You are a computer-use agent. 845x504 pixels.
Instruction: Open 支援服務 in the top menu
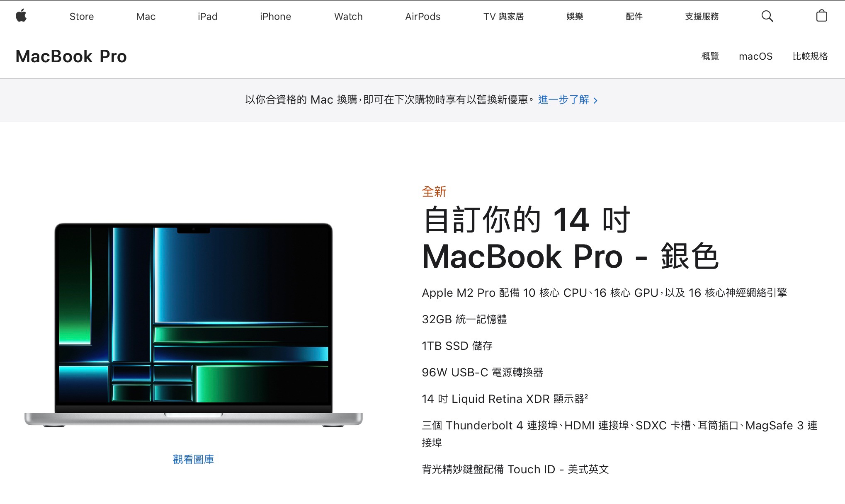(702, 17)
